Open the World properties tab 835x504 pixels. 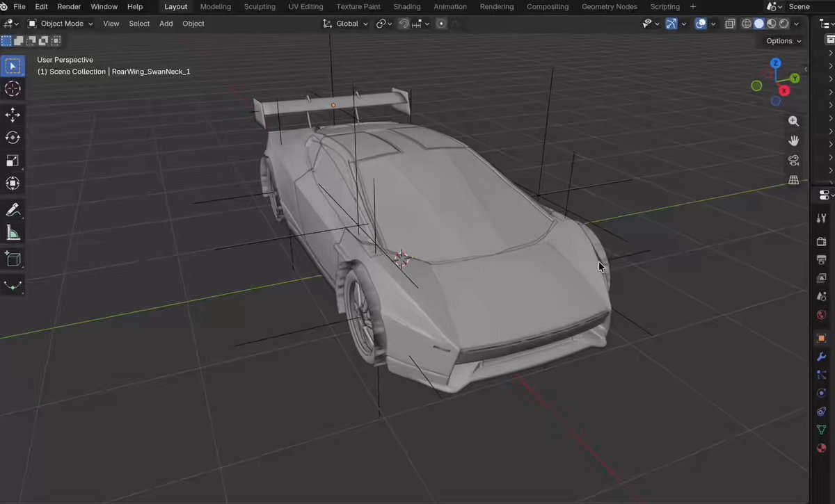click(822, 315)
